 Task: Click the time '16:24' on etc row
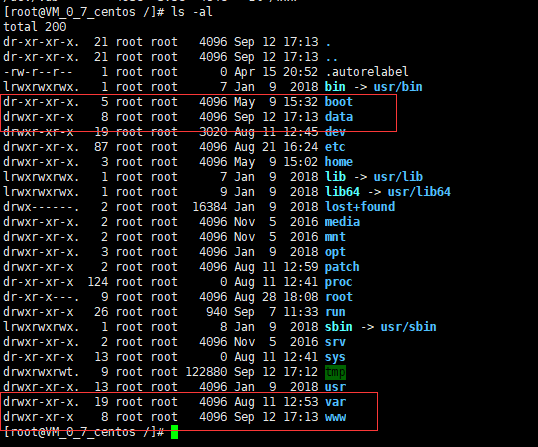301,147
